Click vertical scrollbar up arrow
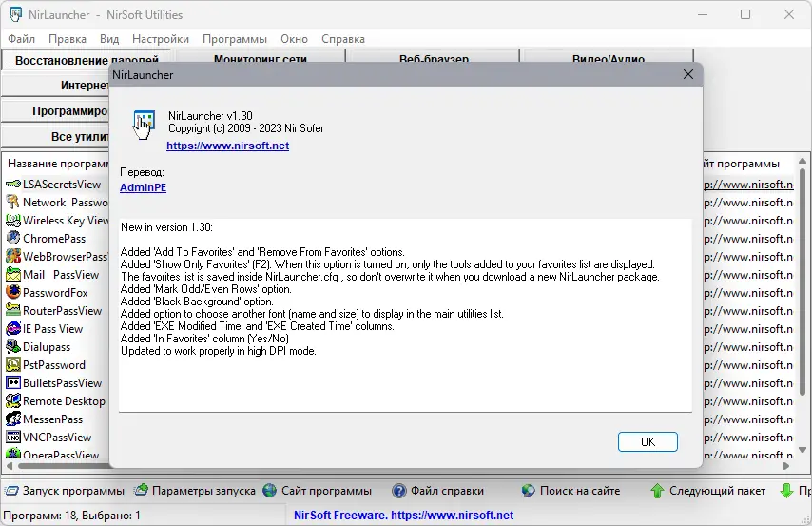This screenshot has width=812, height=526. [802, 161]
